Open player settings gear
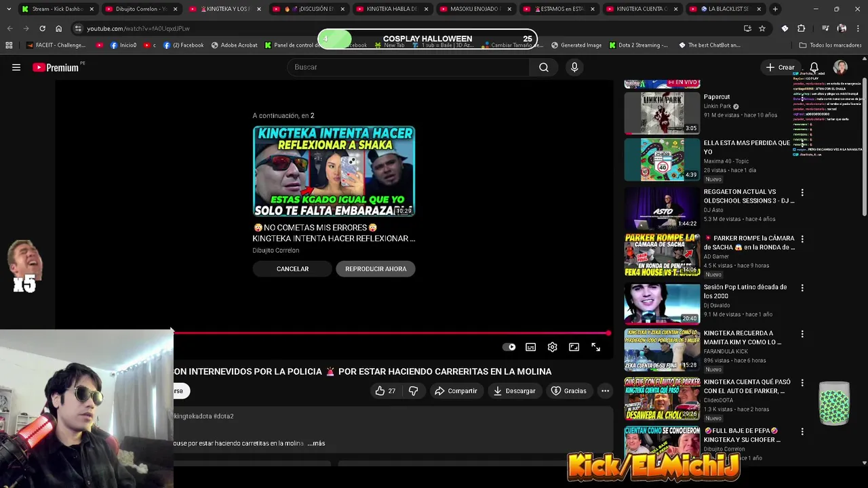 click(x=553, y=347)
